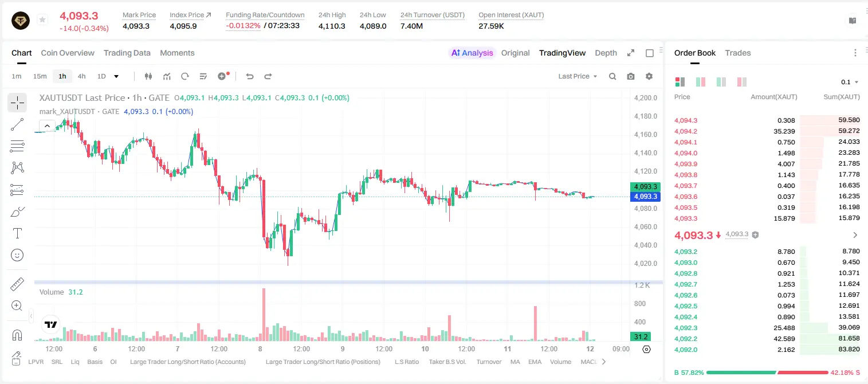Click the AI Analysis button
Screen dimensions: 868x384
click(472, 53)
